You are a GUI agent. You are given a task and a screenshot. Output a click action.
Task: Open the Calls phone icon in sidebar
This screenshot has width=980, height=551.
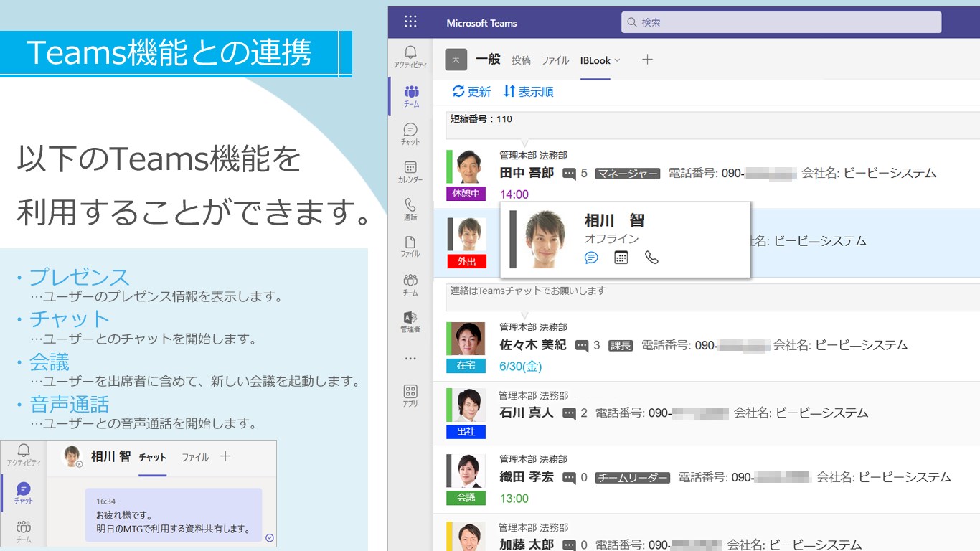point(410,209)
